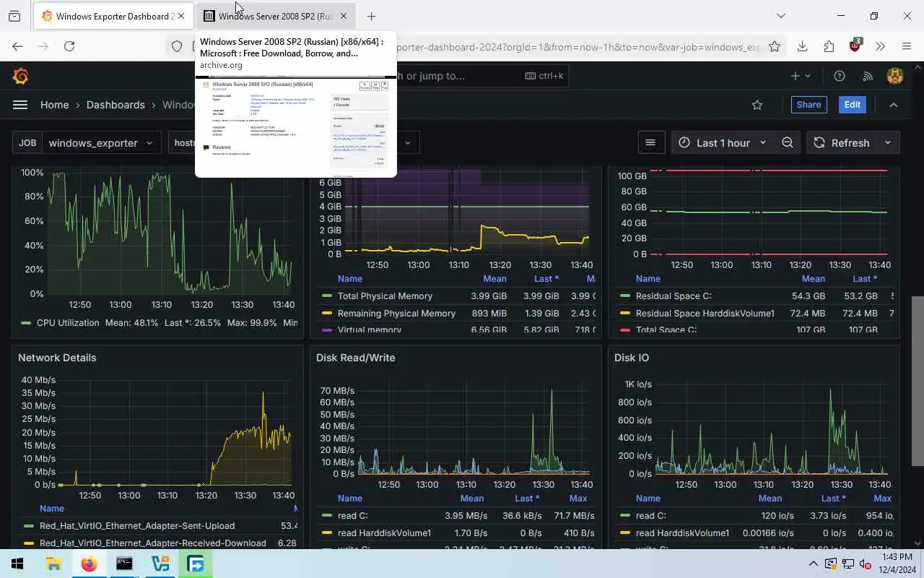The image size is (924, 578).
Task: Open a new browser tab
Action: 371,16
